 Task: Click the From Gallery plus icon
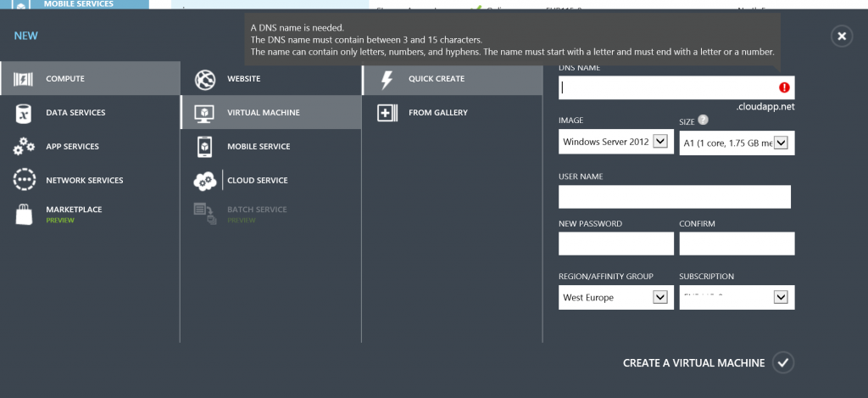click(x=387, y=113)
